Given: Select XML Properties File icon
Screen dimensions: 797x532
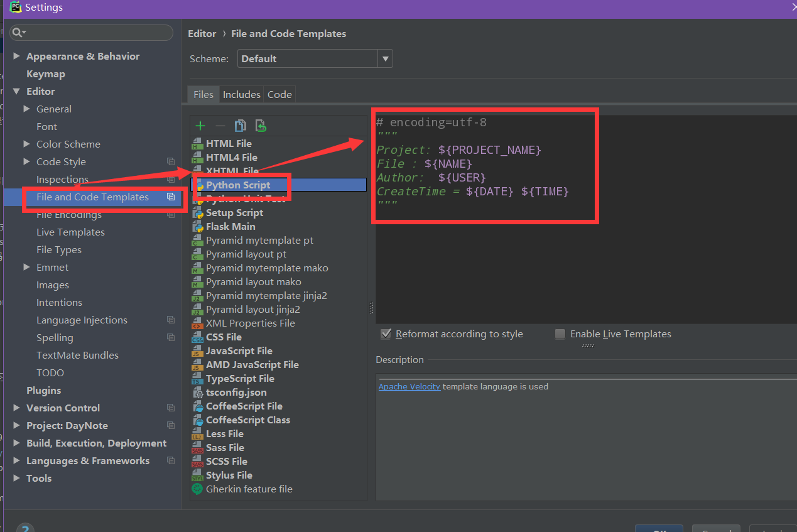Looking at the screenshot, I should [197, 323].
